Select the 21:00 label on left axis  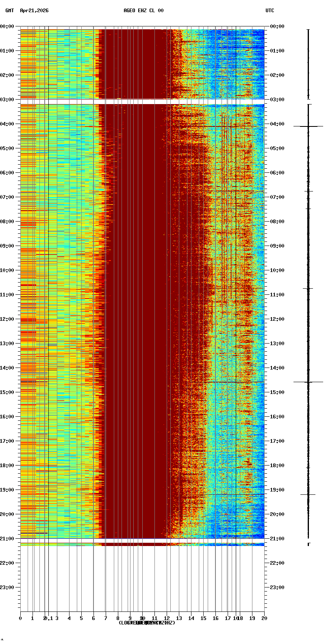[7, 539]
